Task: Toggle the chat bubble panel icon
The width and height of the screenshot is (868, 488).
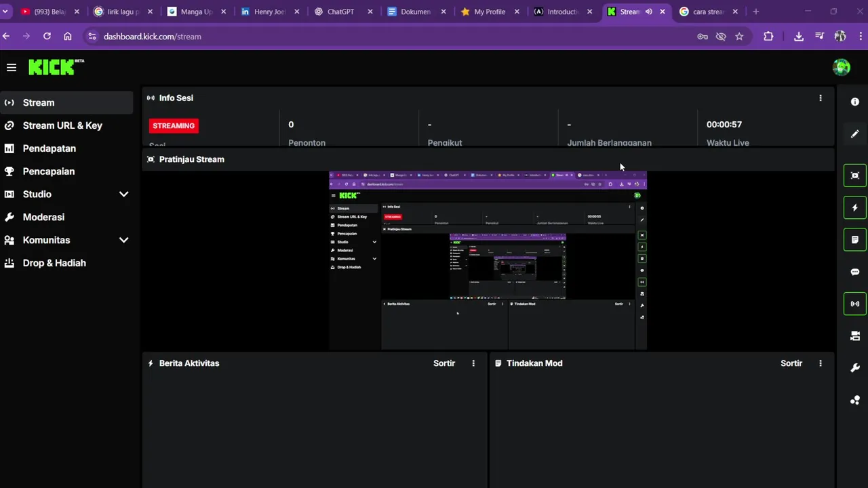Action: [855, 272]
